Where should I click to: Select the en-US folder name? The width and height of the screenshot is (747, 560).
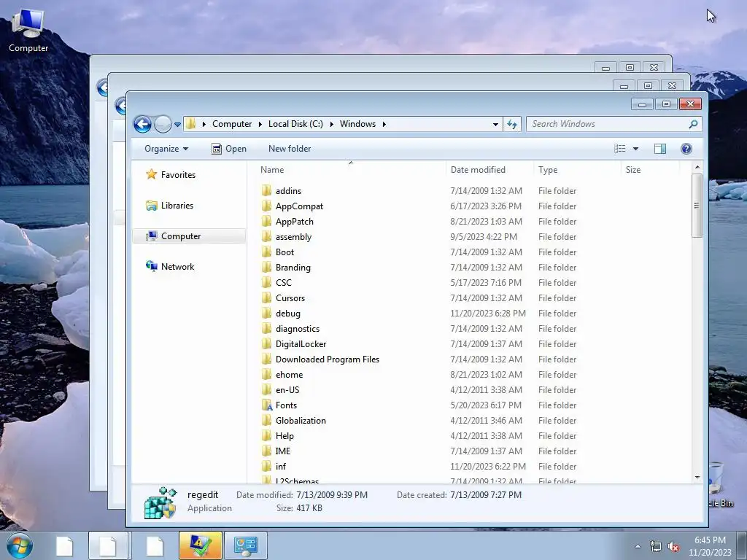click(287, 390)
